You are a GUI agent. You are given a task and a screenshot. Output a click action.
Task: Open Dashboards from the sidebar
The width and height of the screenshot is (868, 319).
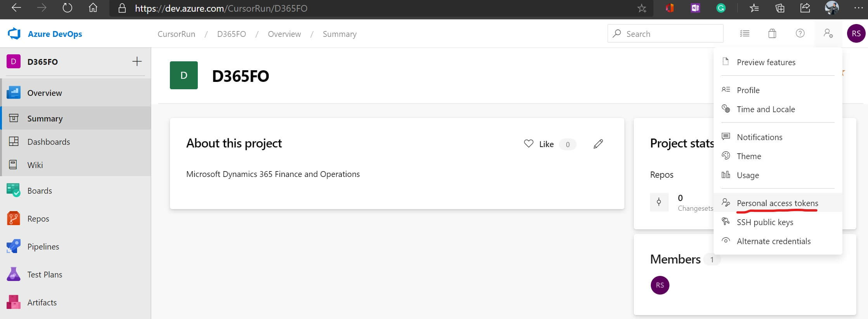[x=76, y=142]
